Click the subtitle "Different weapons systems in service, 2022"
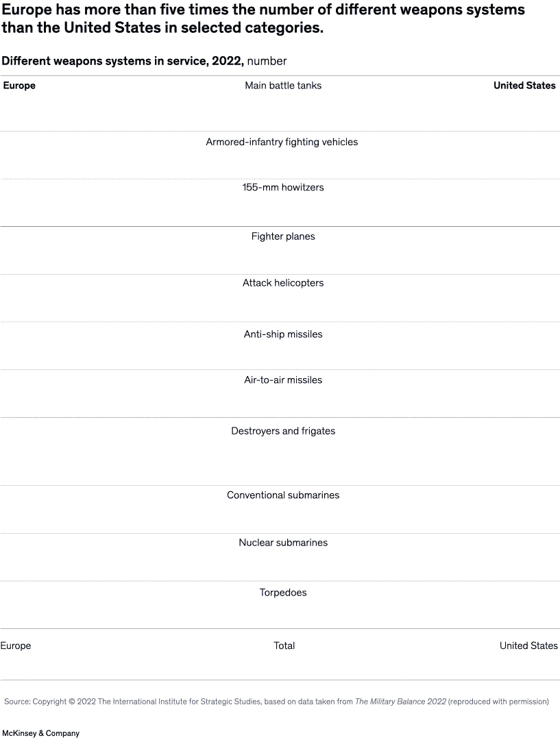560x740 pixels. tap(122, 61)
